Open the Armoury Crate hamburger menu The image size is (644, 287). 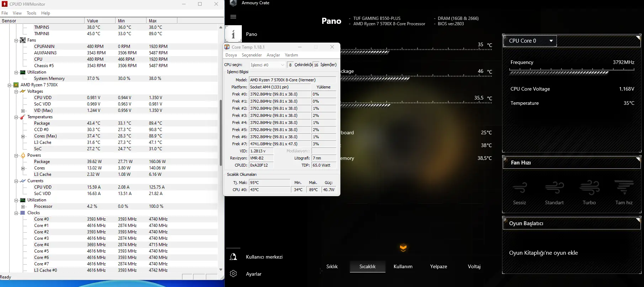(233, 17)
